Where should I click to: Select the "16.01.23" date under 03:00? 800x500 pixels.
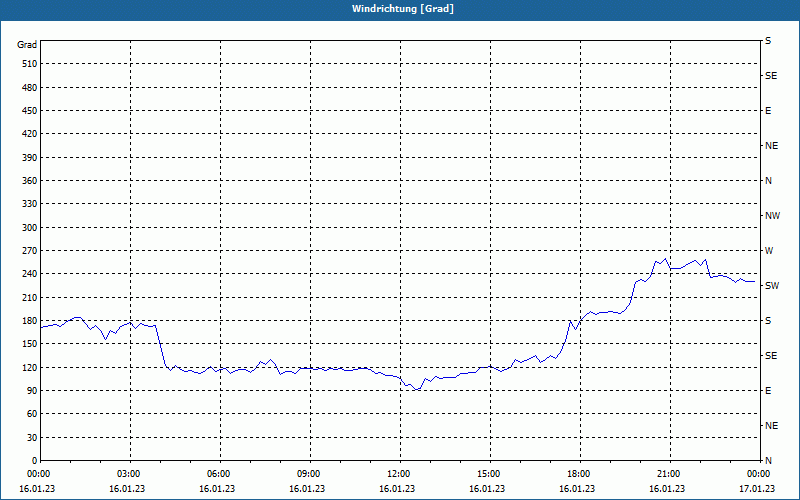click(x=127, y=489)
